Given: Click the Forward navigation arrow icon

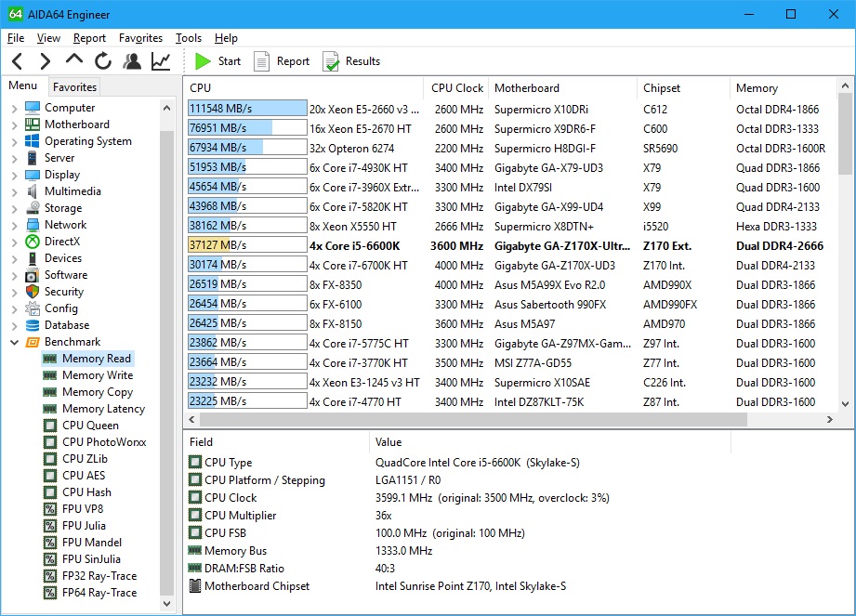Looking at the screenshot, I should point(46,61).
